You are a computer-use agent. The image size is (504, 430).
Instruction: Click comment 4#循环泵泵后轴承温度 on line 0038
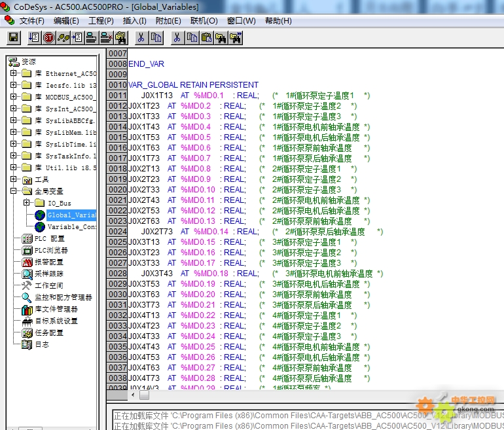[x=312, y=378]
